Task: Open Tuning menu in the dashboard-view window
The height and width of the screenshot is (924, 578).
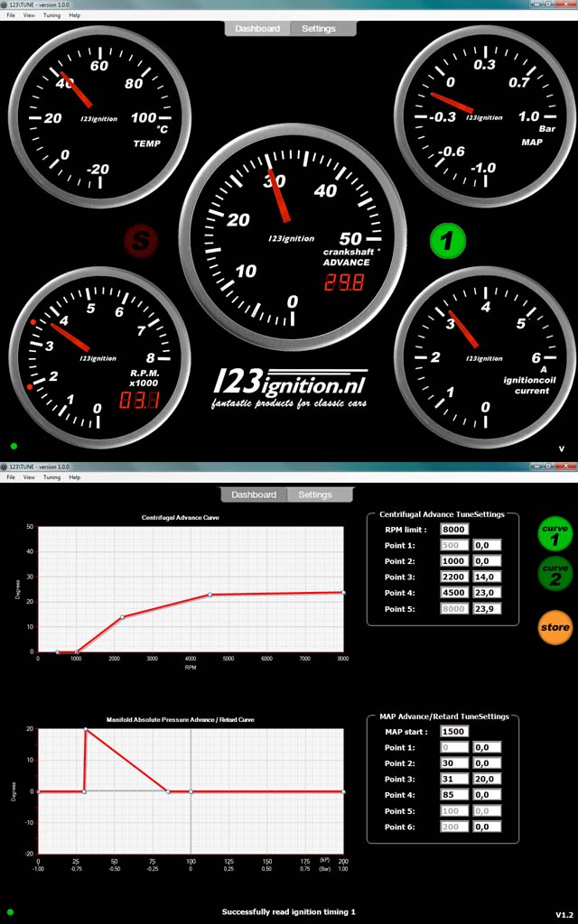Action: tap(51, 15)
